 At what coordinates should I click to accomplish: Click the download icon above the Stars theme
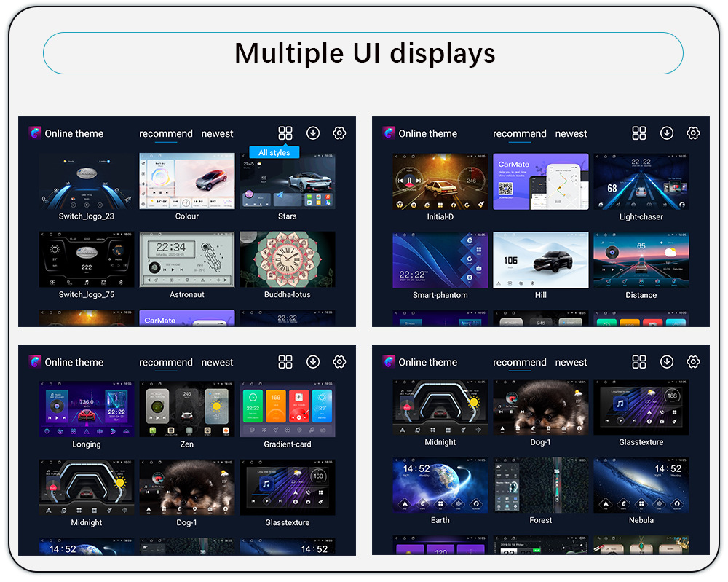(x=313, y=133)
